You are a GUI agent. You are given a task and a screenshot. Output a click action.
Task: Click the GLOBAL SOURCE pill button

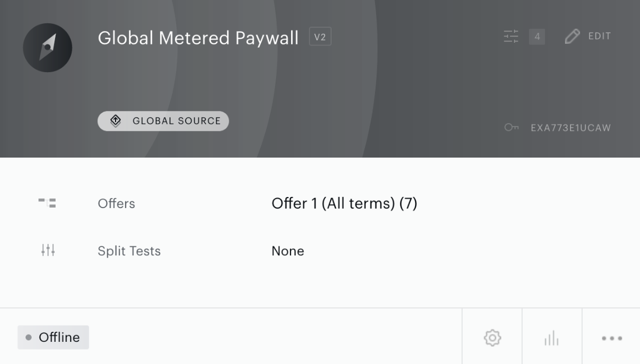click(x=163, y=121)
